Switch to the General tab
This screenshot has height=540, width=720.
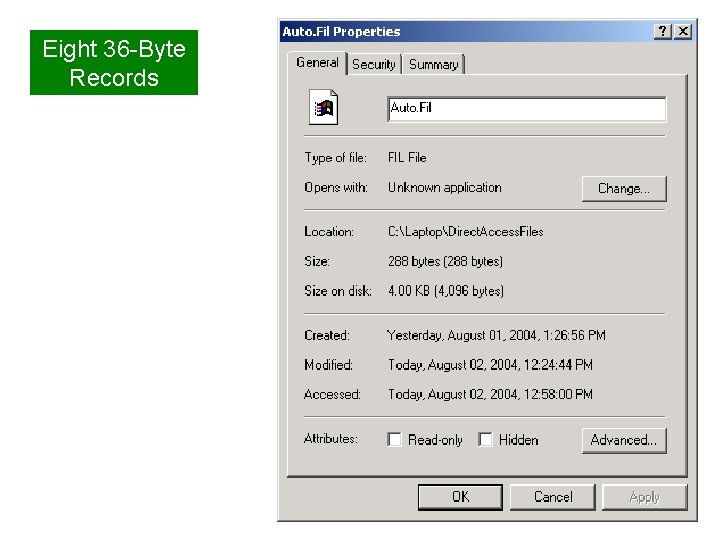[317, 62]
